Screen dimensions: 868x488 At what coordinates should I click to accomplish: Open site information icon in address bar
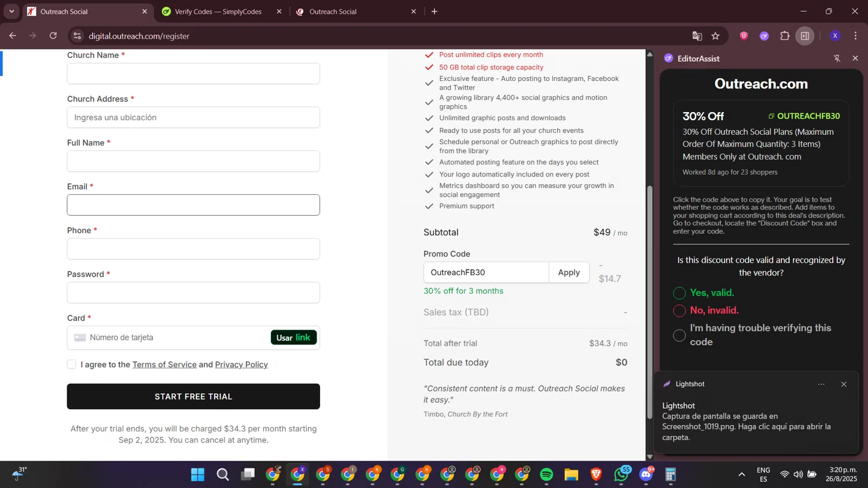[77, 36]
